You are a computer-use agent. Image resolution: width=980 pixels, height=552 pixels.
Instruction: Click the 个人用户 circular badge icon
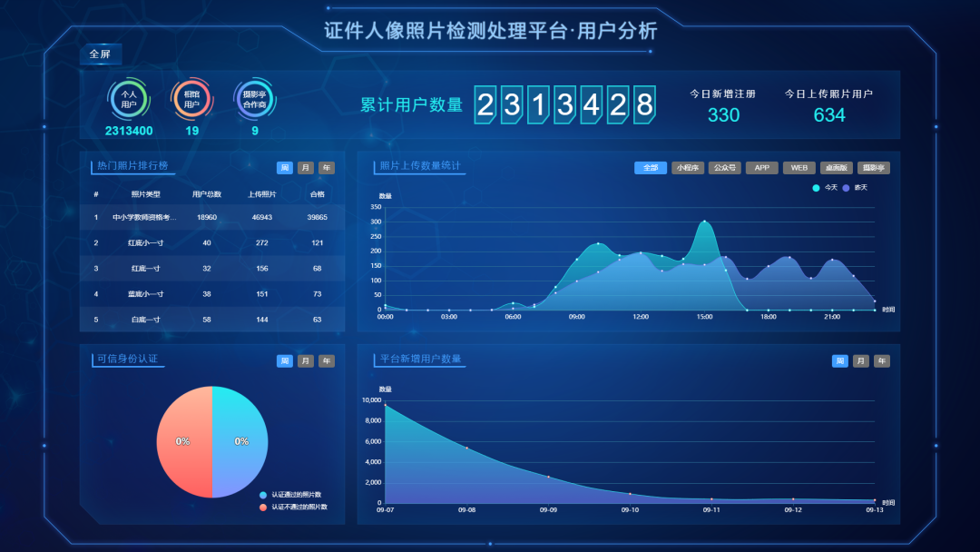pos(129,99)
